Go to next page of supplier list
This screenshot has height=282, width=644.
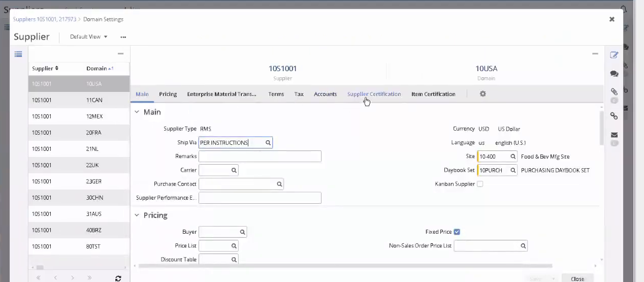(x=73, y=278)
